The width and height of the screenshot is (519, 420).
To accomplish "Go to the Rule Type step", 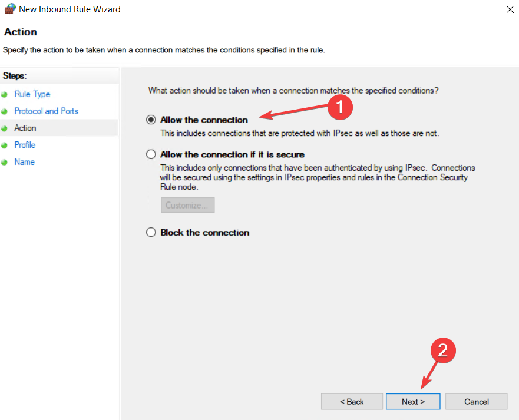I will pos(32,94).
